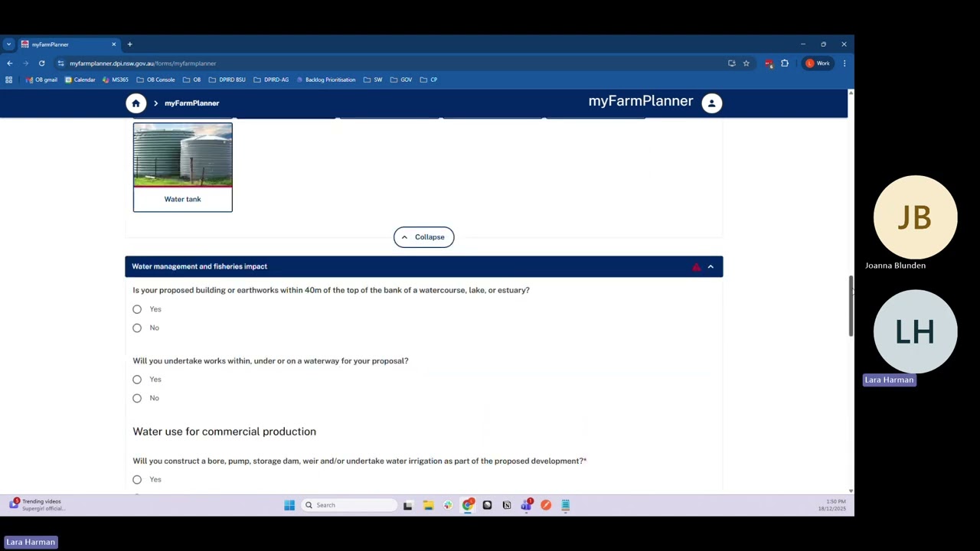Open the MS365 bookmark
Viewport: 980px width, 551px height.
tap(116, 80)
